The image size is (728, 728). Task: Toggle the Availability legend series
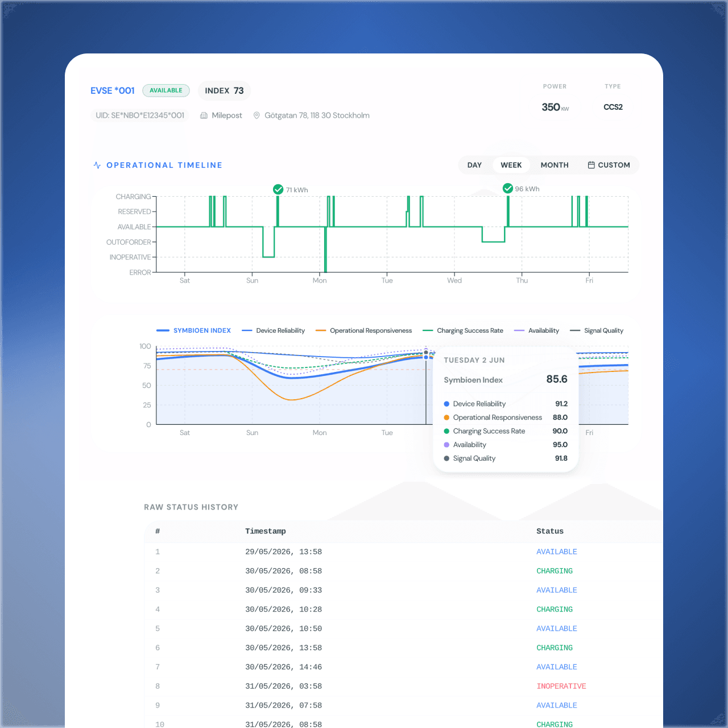click(536, 330)
